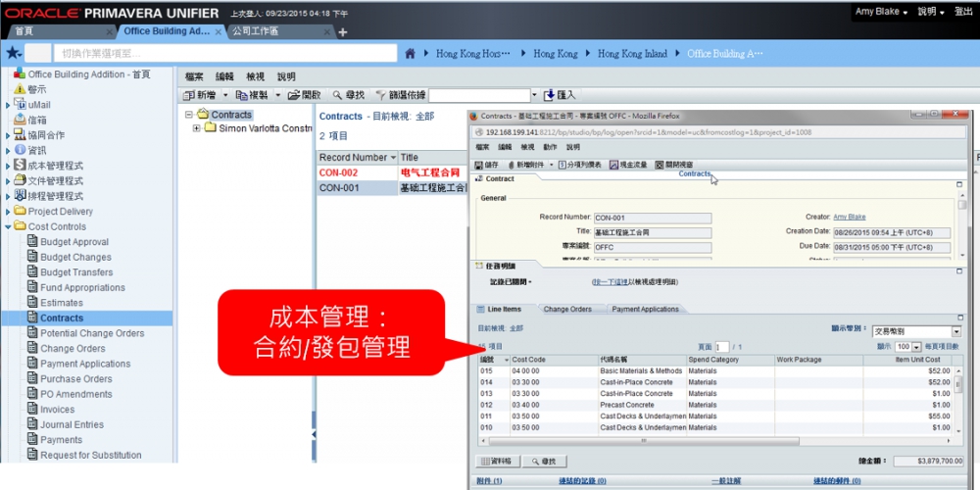Click 尋找 (find) button below line items

[x=544, y=462]
